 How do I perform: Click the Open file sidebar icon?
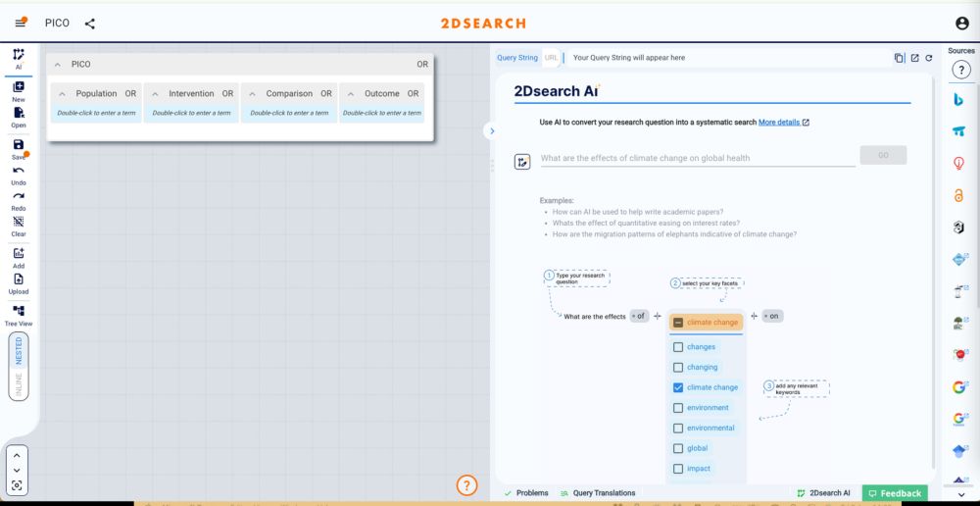tap(18, 118)
